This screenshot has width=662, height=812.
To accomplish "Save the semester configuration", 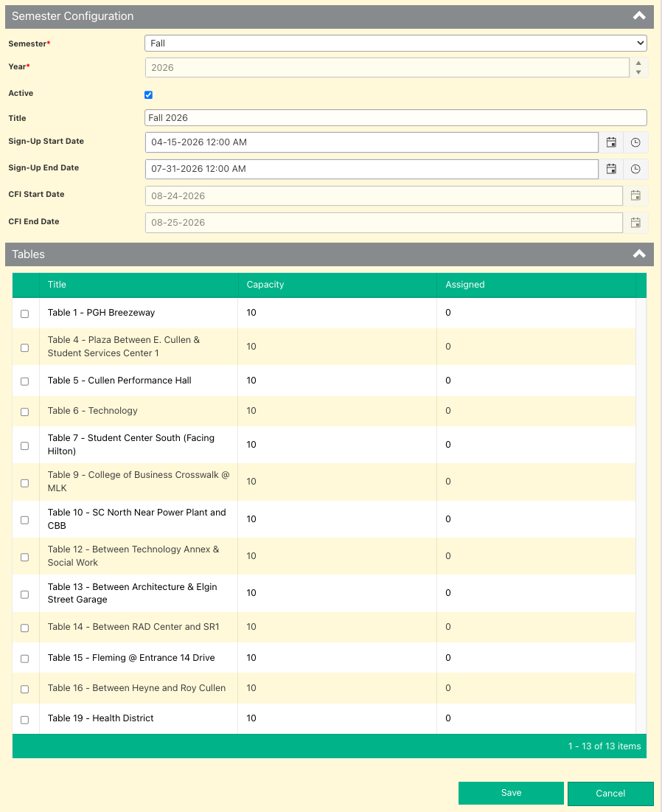I will [511, 793].
